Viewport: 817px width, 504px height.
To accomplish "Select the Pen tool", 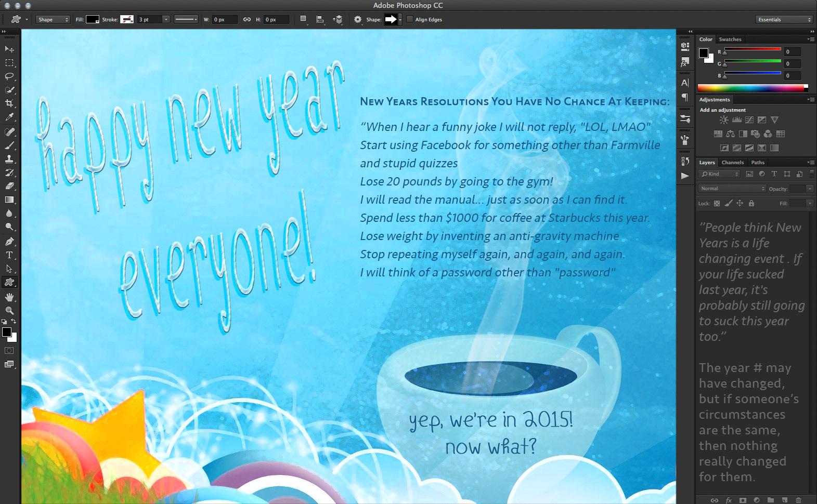I will 9,242.
